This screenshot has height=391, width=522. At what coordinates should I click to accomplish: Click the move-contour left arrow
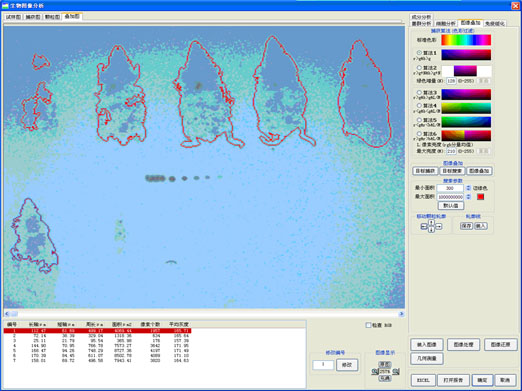(424, 226)
